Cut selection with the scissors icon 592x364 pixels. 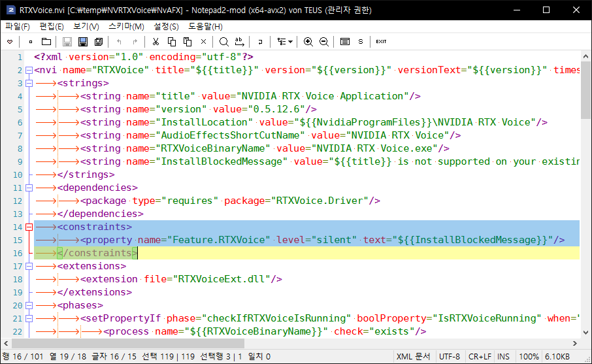pyautogui.click(x=156, y=42)
